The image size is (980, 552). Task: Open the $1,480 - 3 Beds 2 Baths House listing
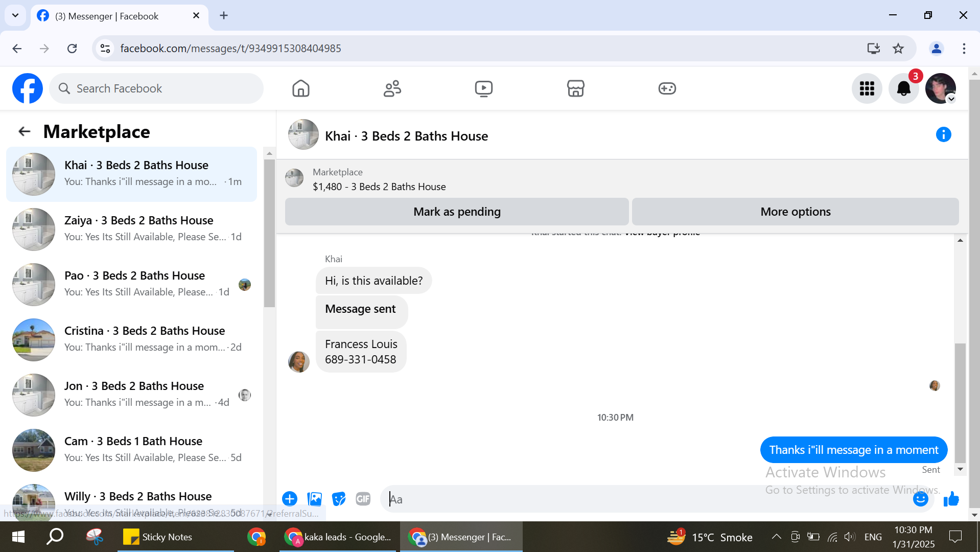pos(379,187)
